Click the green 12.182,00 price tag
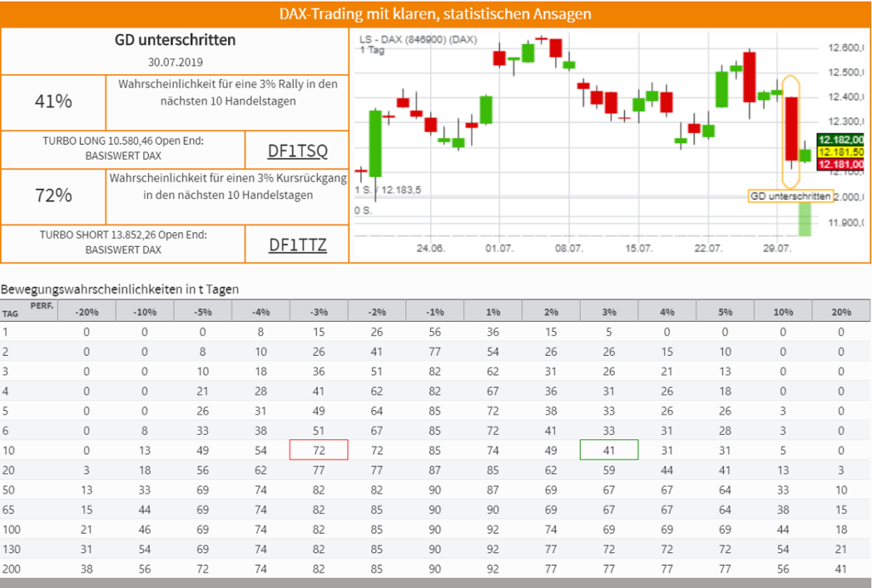Viewport: 872px width, 588px height. 840,140
